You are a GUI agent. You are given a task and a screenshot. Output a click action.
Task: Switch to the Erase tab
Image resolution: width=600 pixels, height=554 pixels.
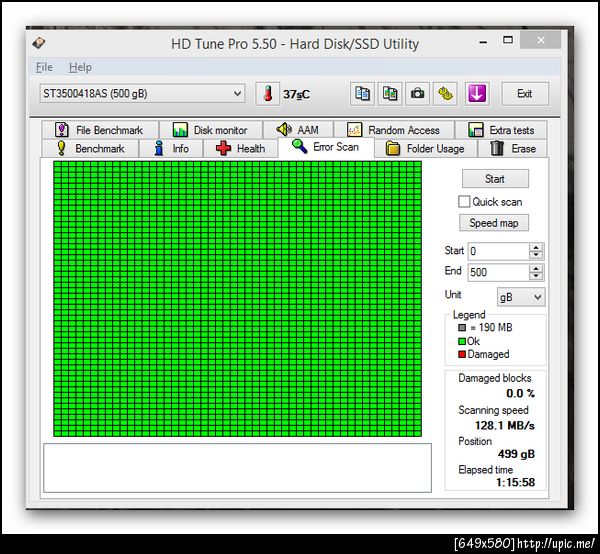pyautogui.click(x=513, y=148)
